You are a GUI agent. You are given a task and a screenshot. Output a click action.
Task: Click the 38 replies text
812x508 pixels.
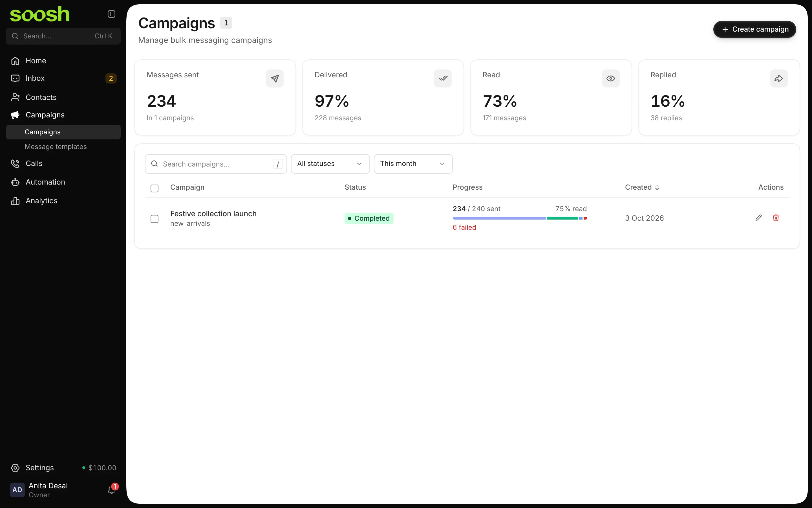[x=666, y=118]
